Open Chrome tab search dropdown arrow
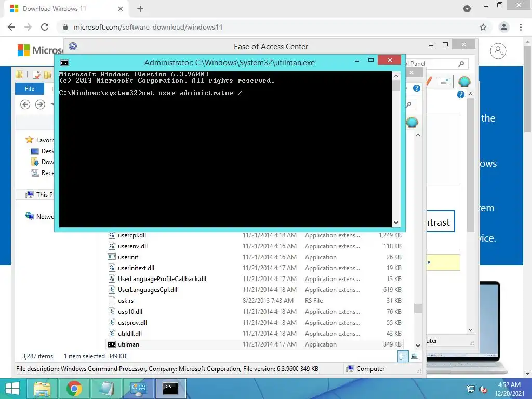532x399 pixels. point(467,9)
